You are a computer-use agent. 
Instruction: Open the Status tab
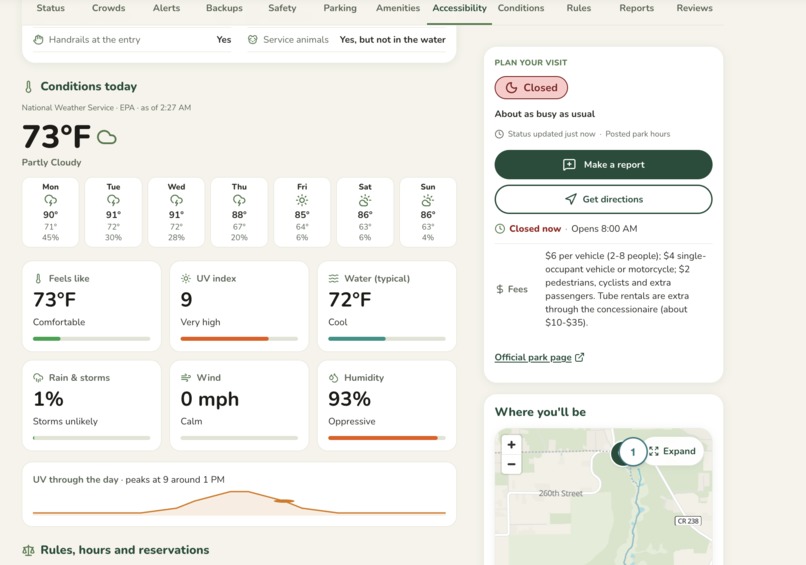click(50, 8)
